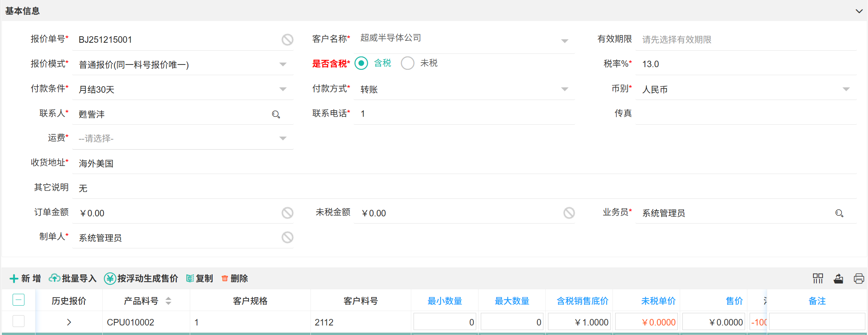Click the search icon in 业务员 field
Viewport: 868px width, 335px height.
click(839, 213)
